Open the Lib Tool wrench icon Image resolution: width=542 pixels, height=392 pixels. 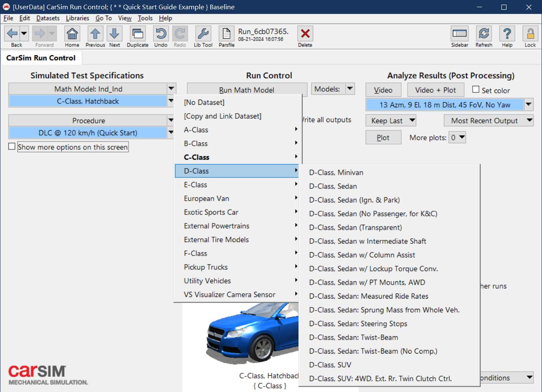203,33
